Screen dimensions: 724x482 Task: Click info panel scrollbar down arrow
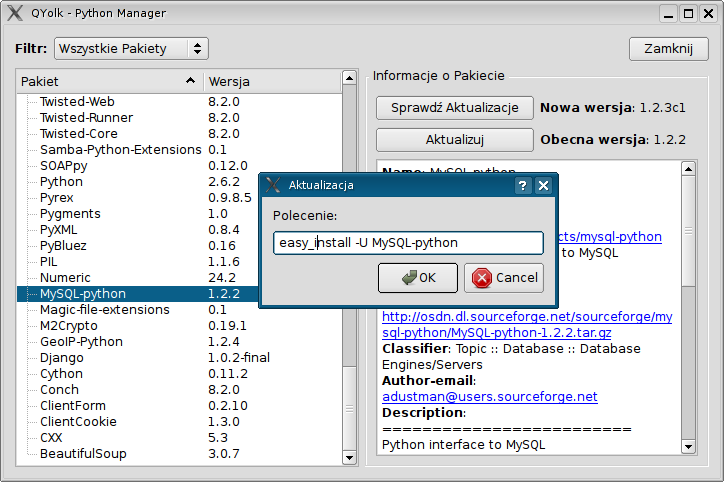(x=688, y=446)
